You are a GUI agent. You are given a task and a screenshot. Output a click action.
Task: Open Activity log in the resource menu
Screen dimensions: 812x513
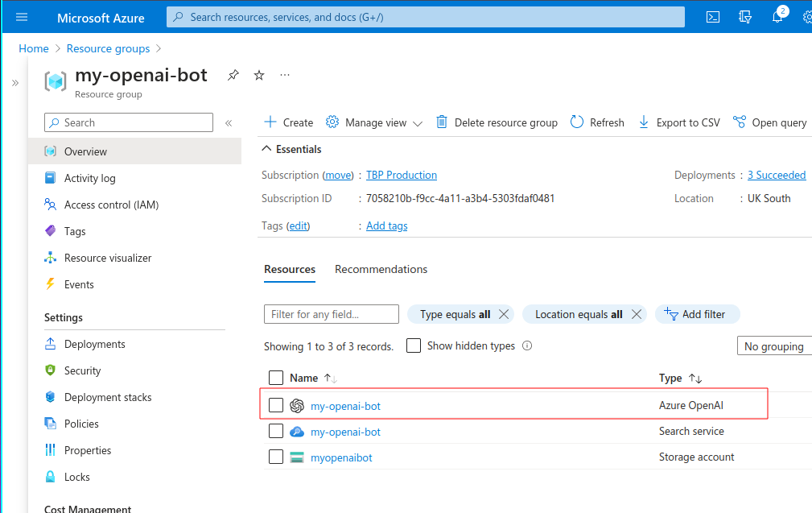[134, 178]
